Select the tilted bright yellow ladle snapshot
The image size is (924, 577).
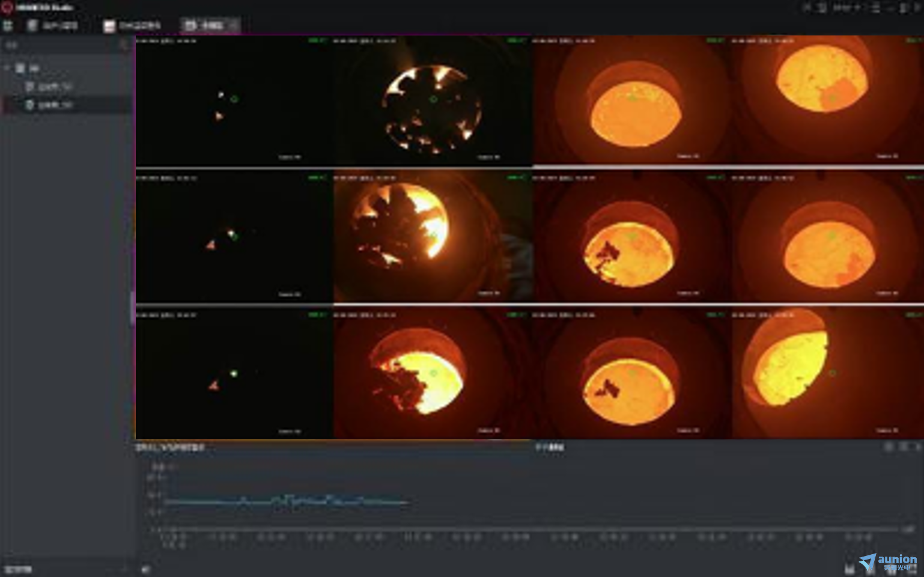828,374
